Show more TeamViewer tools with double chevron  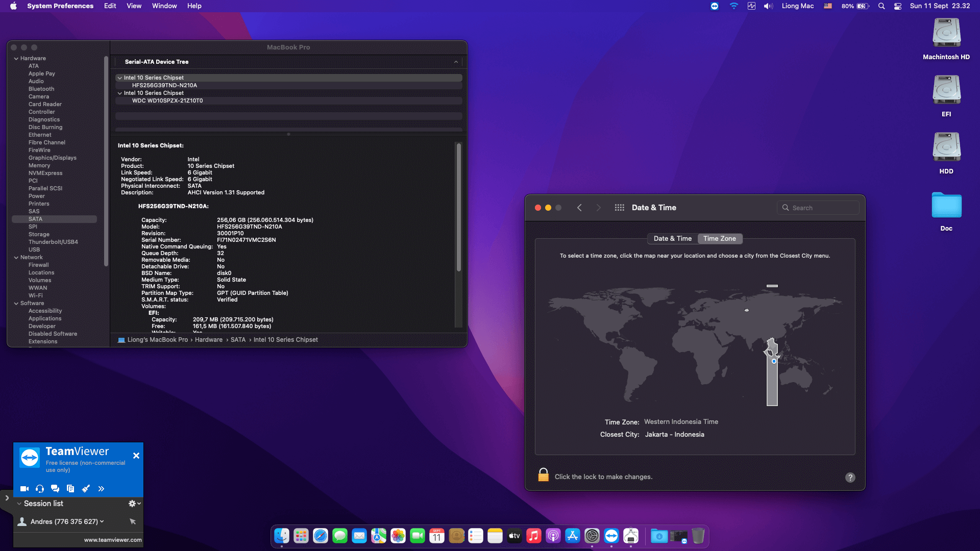[x=101, y=489]
